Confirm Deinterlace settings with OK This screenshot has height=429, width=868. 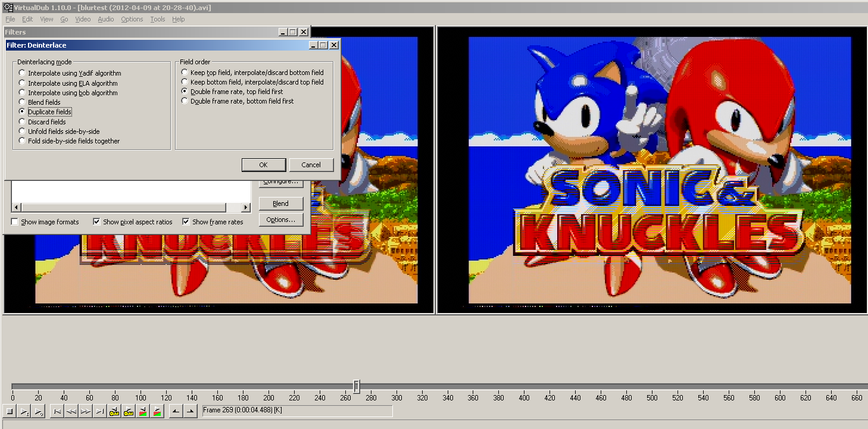point(264,165)
